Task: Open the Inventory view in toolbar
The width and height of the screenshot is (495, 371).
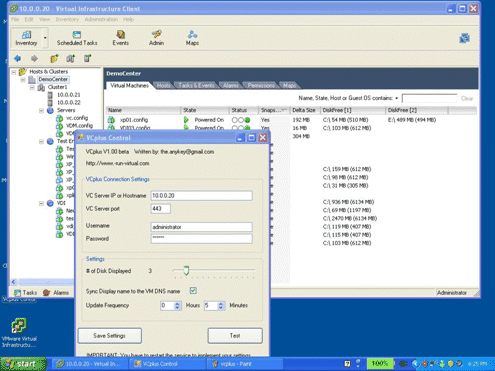Action: [26, 38]
